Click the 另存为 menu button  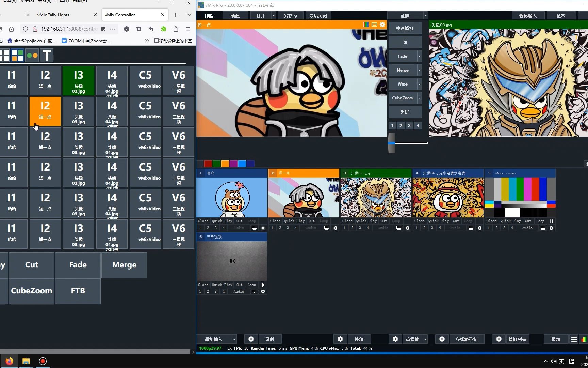point(290,16)
